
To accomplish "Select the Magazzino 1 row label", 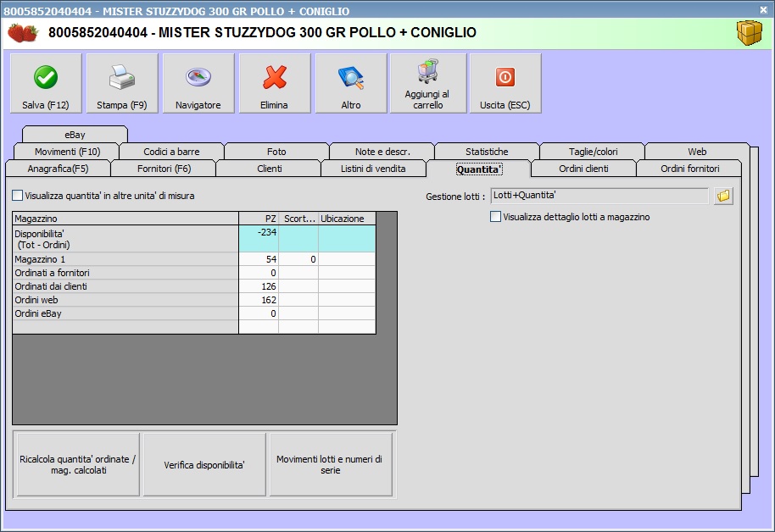I will pyautogui.click(x=125, y=259).
